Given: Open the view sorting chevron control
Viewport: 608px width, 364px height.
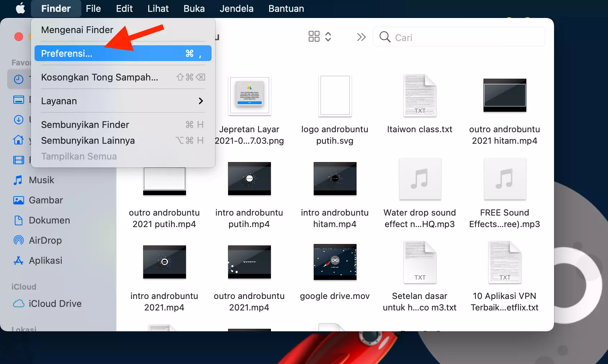Looking at the screenshot, I should tap(328, 36).
